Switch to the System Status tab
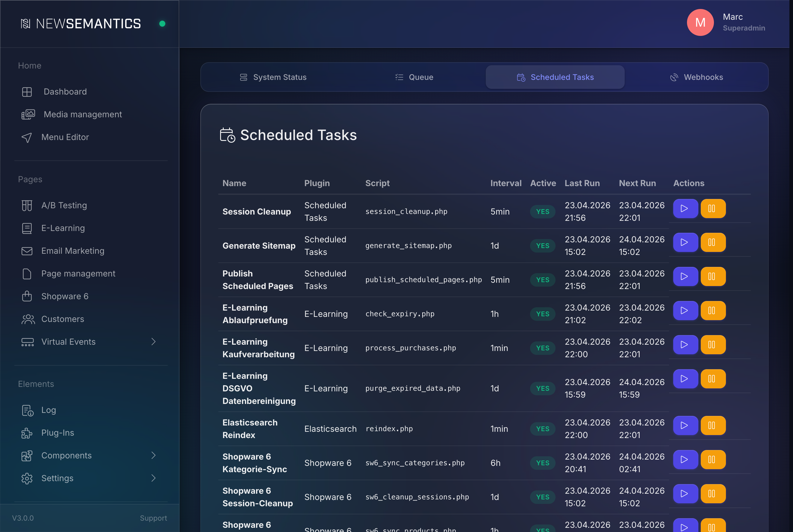Viewport: 793px width, 532px height. pyautogui.click(x=273, y=77)
